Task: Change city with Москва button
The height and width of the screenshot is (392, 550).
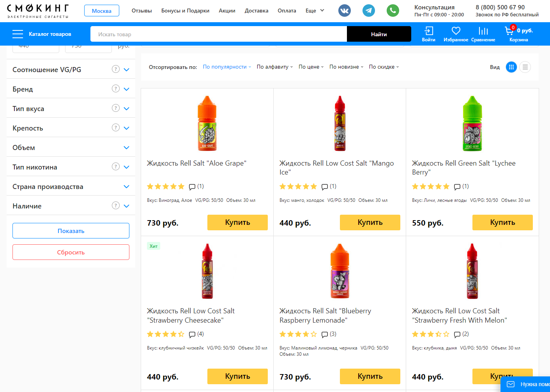Action: (x=102, y=11)
